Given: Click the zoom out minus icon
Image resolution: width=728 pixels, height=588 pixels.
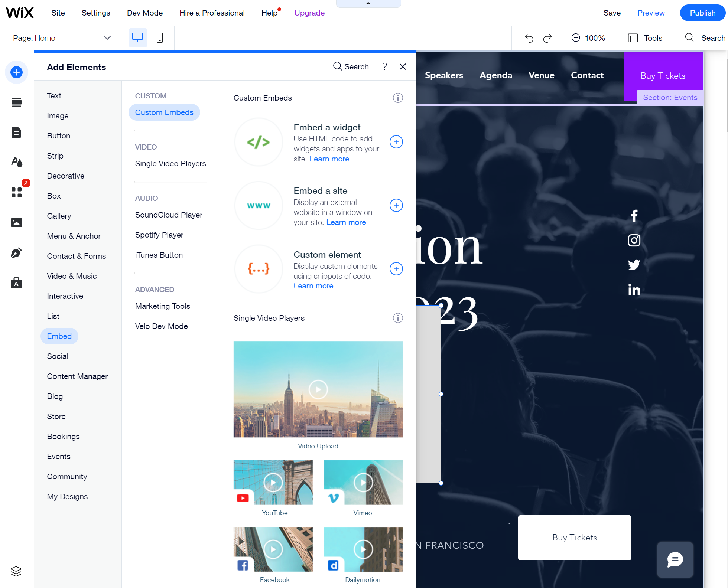Looking at the screenshot, I should pyautogui.click(x=576, y=38).
